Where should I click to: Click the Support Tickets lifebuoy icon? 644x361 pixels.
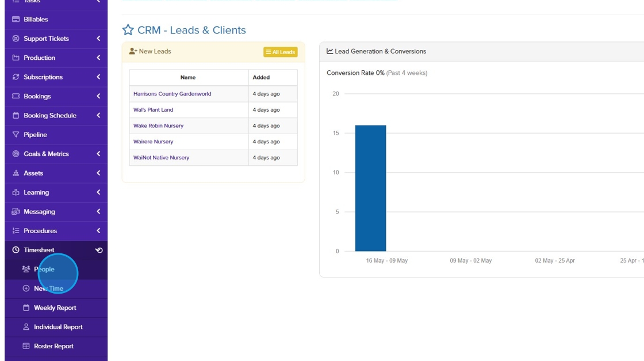16,39
